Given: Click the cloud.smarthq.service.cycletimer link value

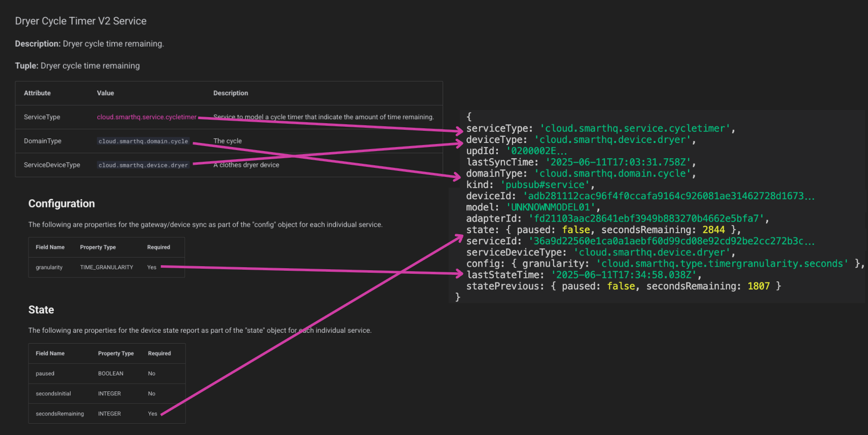Looking at the screenshot, I should point(147,117).
